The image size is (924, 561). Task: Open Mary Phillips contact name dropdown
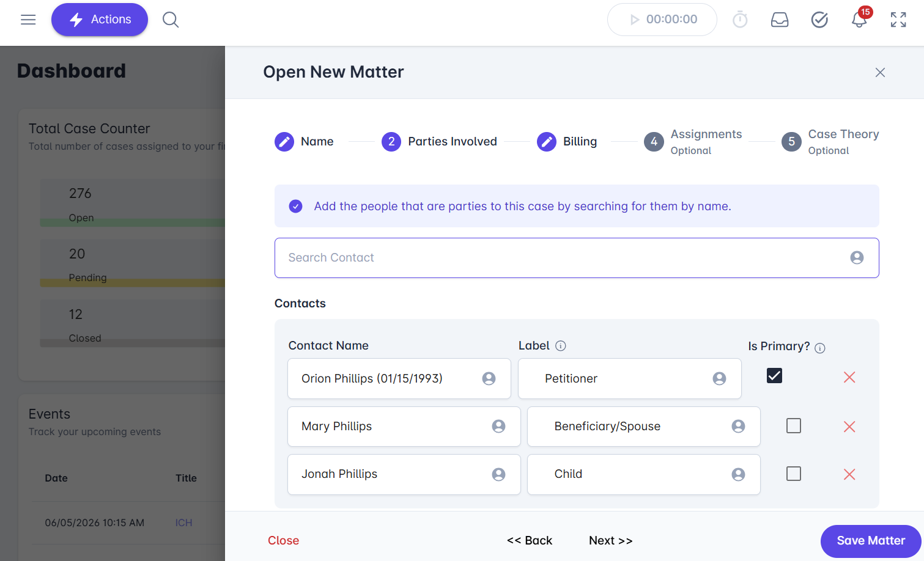point(404,427)
